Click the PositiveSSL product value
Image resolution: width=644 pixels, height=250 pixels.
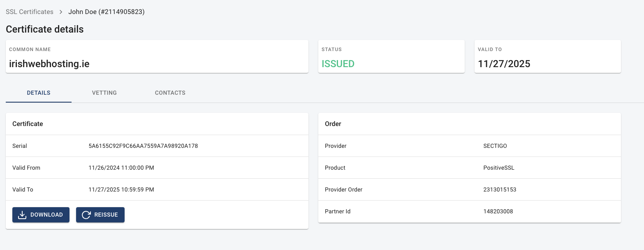coord(499,168)
